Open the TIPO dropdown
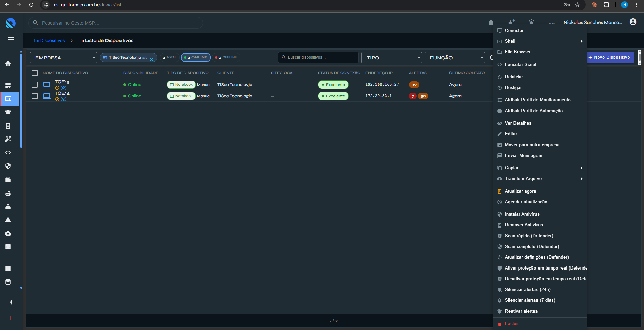 392,58
